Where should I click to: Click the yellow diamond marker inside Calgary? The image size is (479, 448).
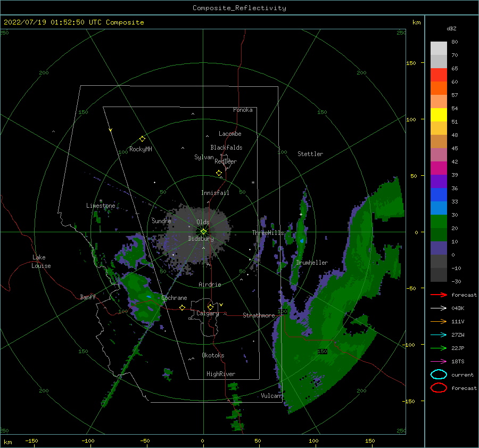[x=210, y=307]
